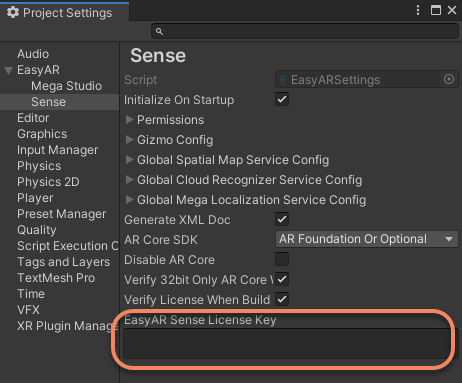462x383 pixels.
Task: Focus the settings search field
Action: pos(305,31)
